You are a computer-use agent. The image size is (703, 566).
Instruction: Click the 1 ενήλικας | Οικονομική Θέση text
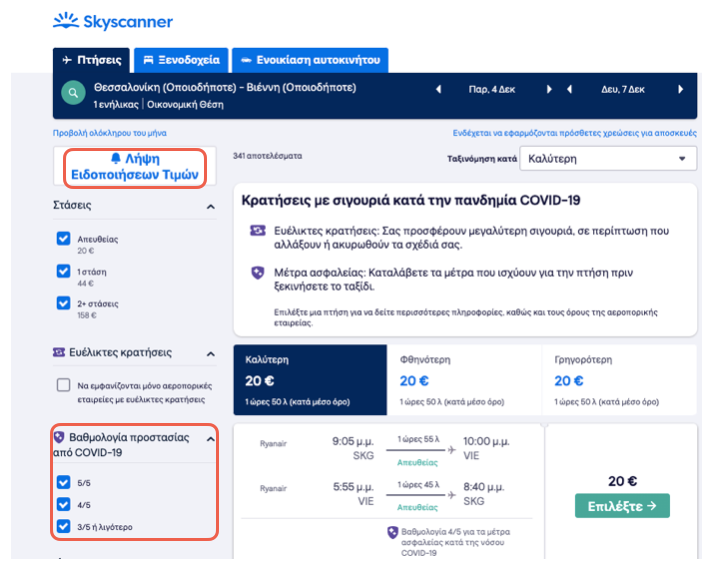click(x=158, y=104)
